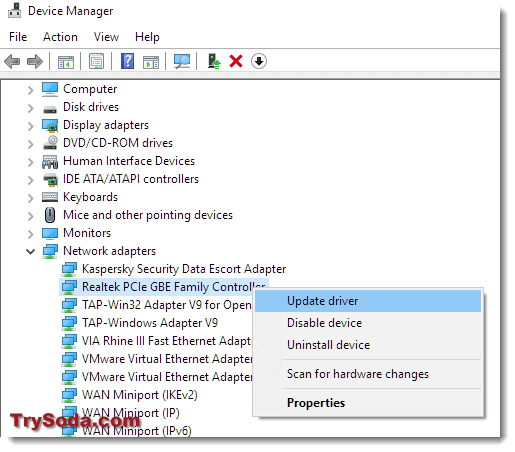515x452 pixels.
Task: Select Realtek PCIe GBE Family Controller row
Action: (x=163, y=287)
